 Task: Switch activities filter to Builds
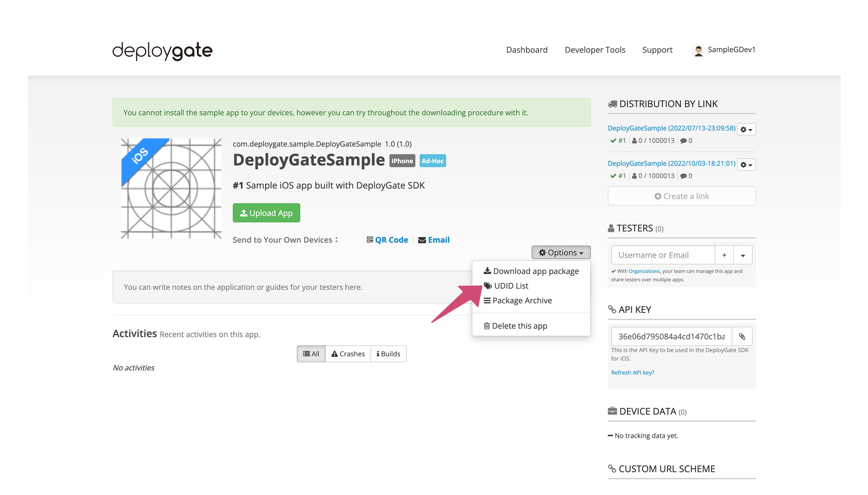point(388,353)
